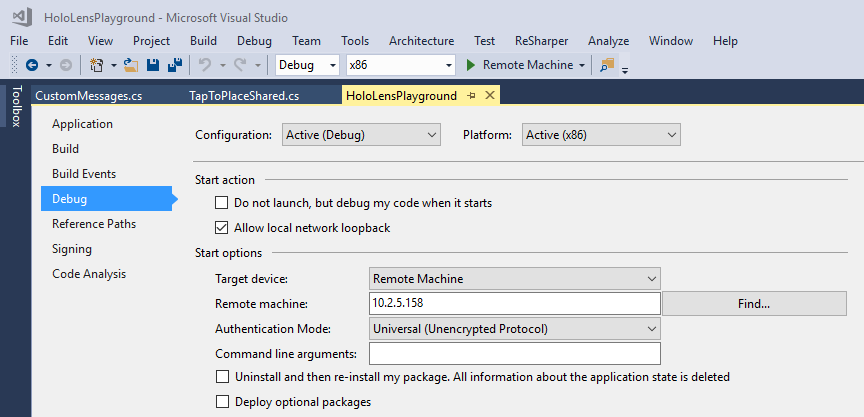
Task: Open the View menu
Action: (100, 41)
